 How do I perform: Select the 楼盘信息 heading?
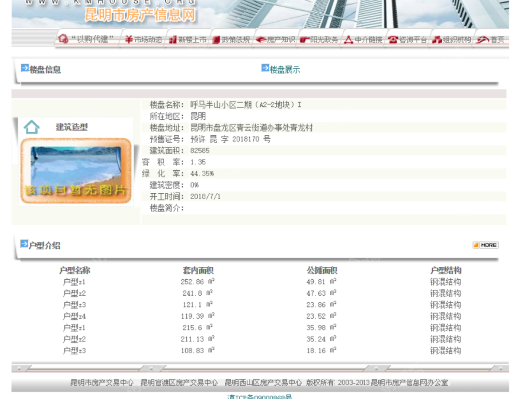tap(45, 70)
